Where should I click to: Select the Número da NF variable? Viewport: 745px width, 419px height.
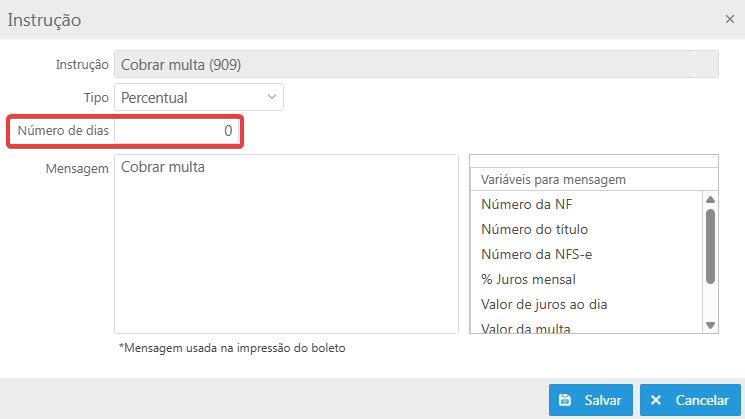coord(527,205)
